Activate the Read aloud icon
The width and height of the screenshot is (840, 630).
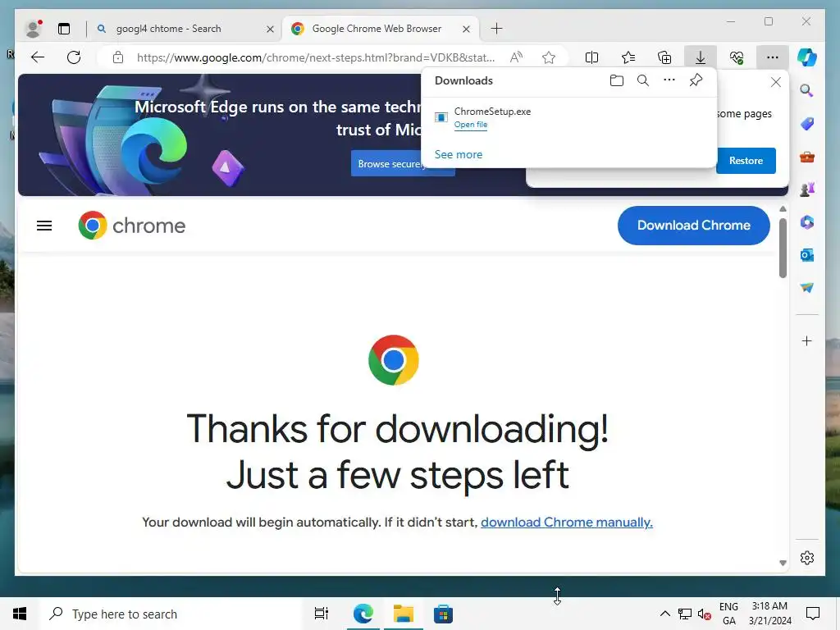516,57
